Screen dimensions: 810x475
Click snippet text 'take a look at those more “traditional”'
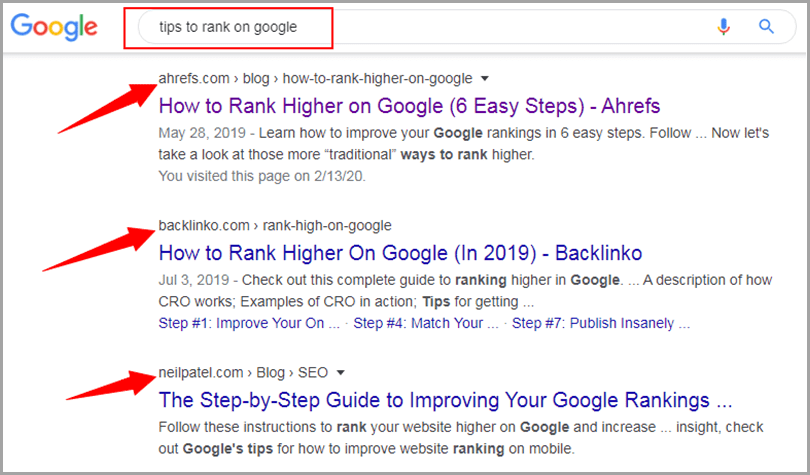276,154
